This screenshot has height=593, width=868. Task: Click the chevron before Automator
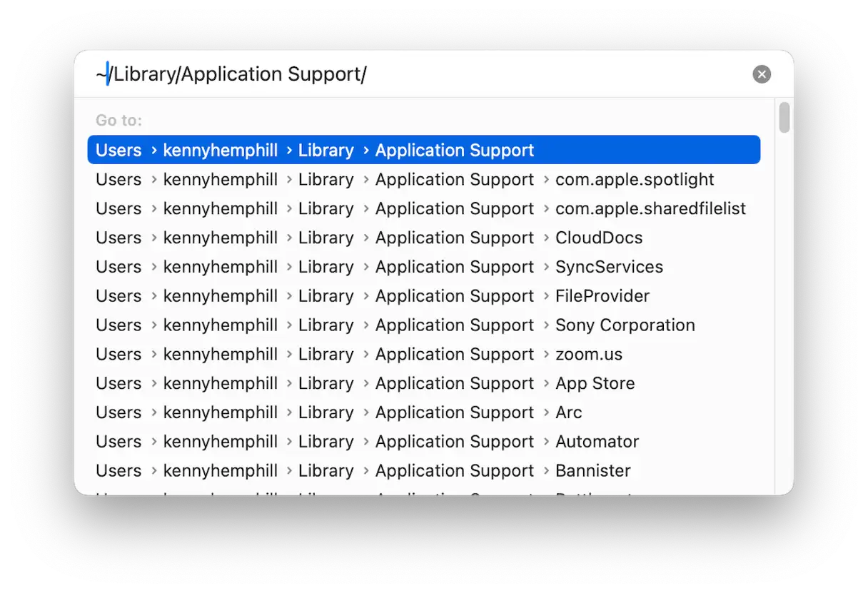(546, 442)
